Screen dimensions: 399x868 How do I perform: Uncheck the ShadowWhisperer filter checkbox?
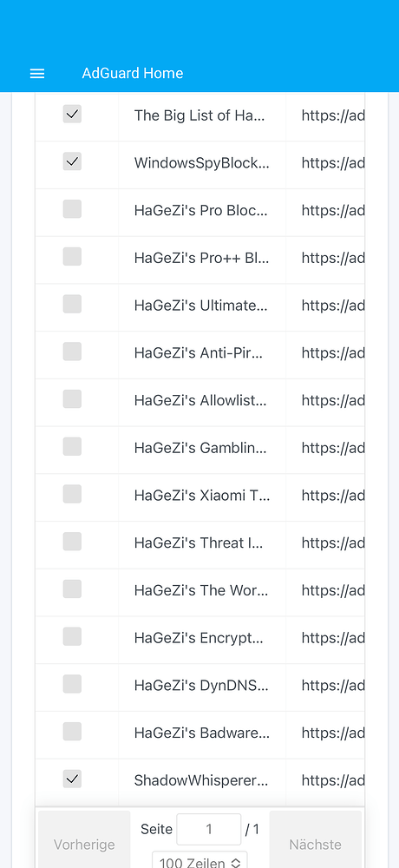[72, 779]
